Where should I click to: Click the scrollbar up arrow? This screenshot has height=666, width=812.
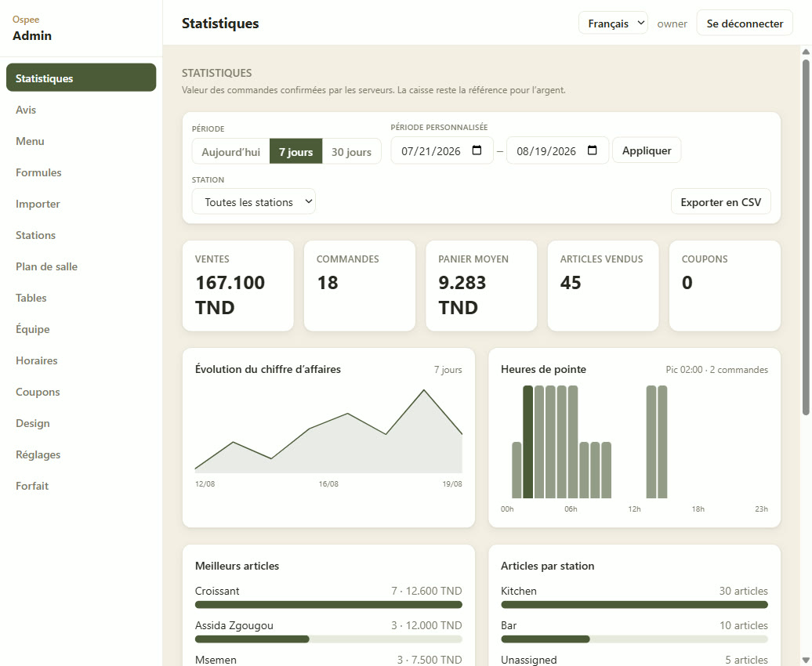806,51
